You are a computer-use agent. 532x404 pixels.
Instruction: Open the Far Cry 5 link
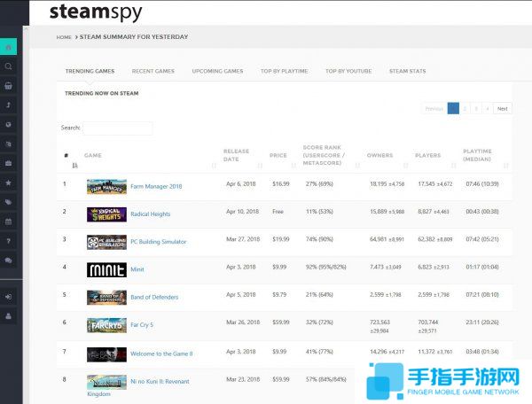pyautogui.click(x=142, y=324)
